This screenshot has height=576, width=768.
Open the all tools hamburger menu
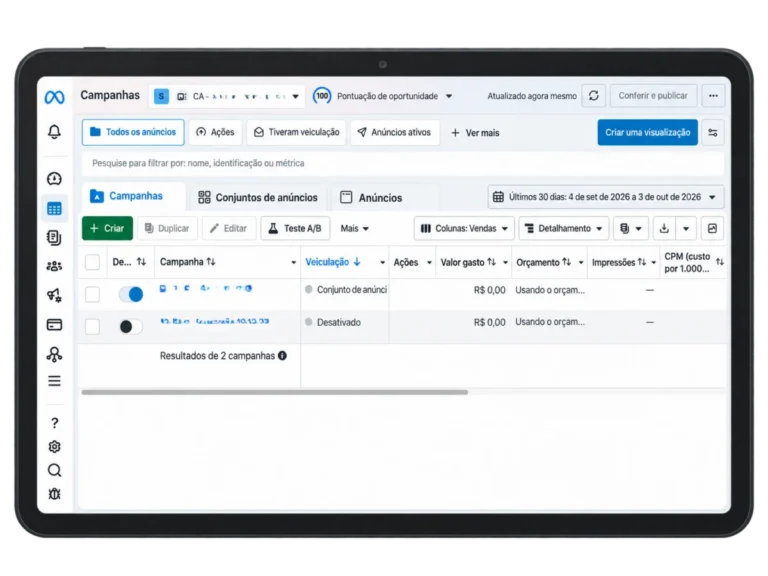coord(54,381)
